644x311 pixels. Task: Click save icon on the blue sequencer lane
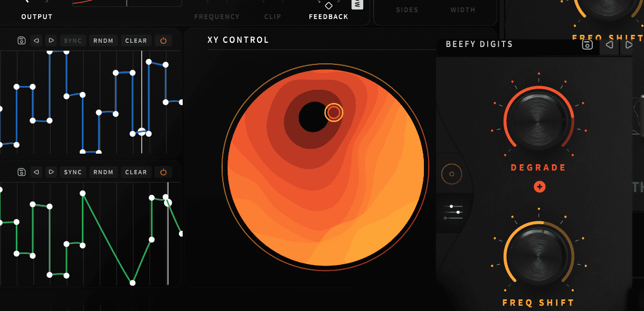[22, 41]
